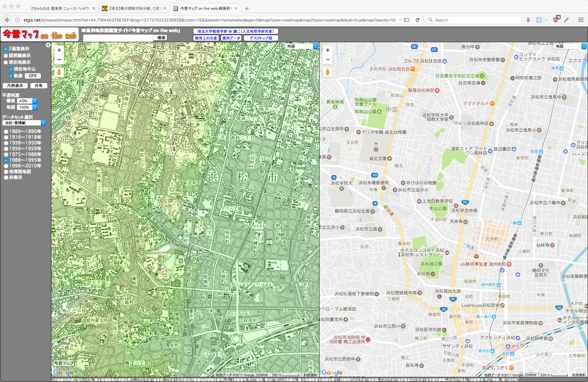Click the 凡例表示 button
588x382 pixels.
tap(15, 86)
